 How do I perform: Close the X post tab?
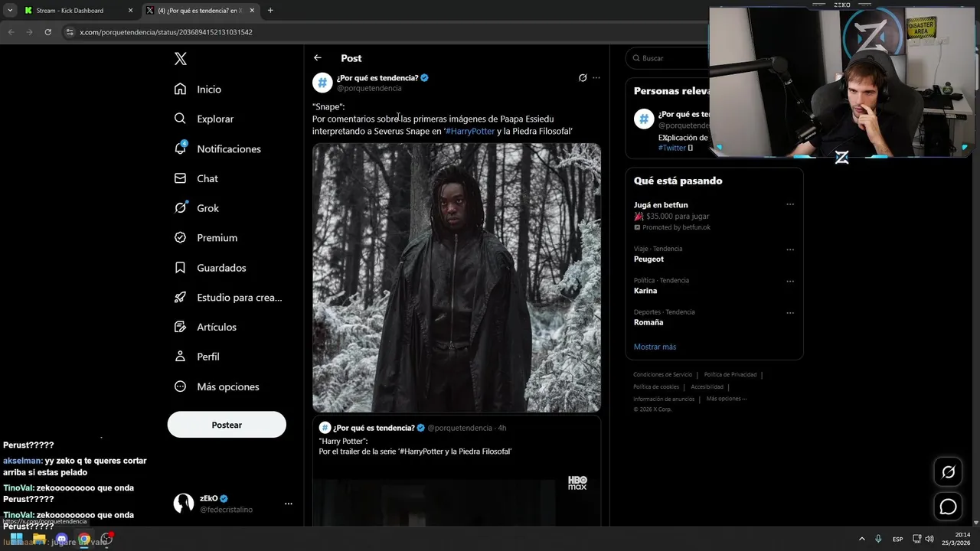252,11
